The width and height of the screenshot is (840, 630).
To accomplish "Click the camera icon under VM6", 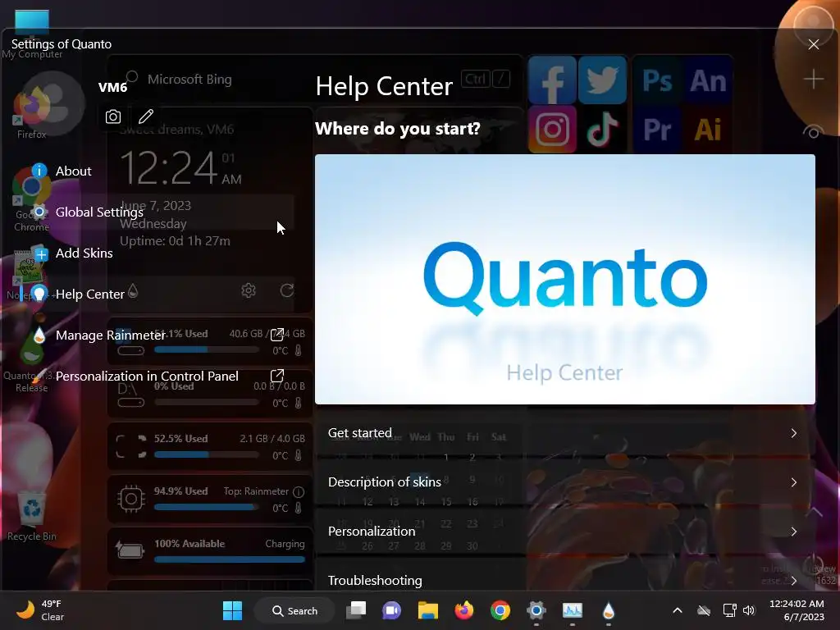I will point(113,116).
